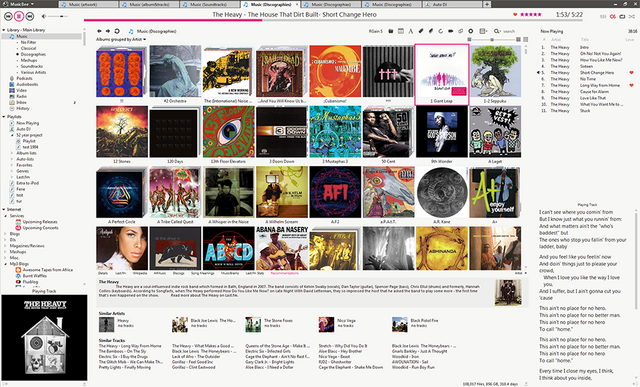Collapse the Playlists tree section
The width and height of the screenshot is (640, 387).
[x=4, y=117]
